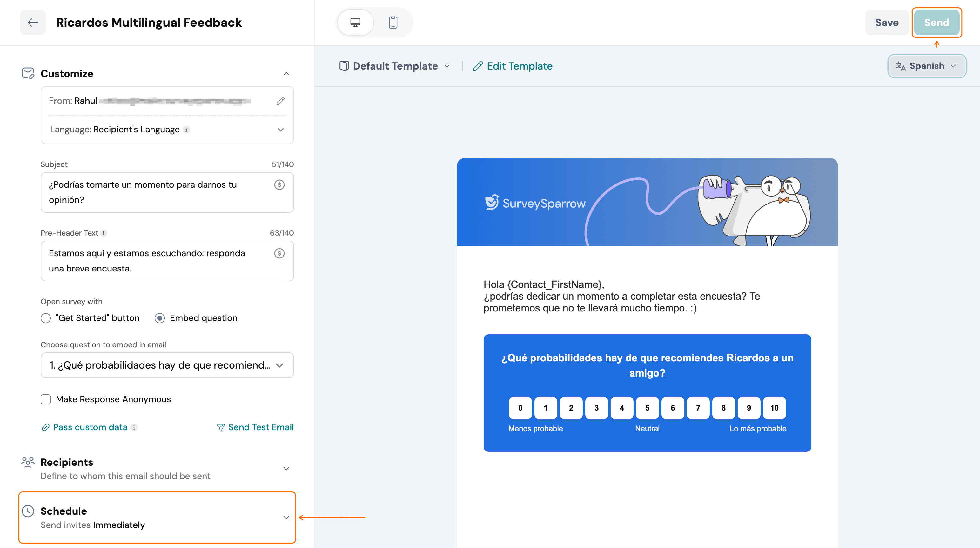The height and width of the screenshot is (548, 980).
Task: Switch to desktop preview icon
Action: click(x=355, y=23)
